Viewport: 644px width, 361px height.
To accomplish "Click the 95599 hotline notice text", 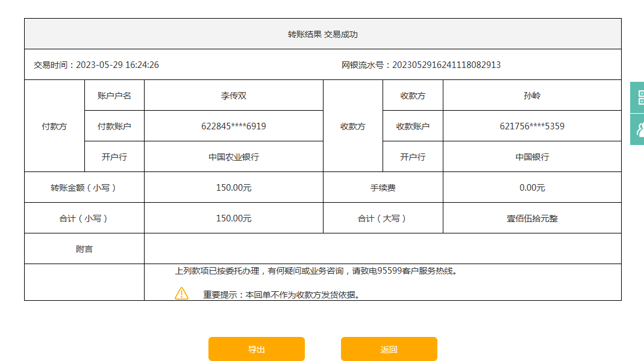I will coord(316,271).
